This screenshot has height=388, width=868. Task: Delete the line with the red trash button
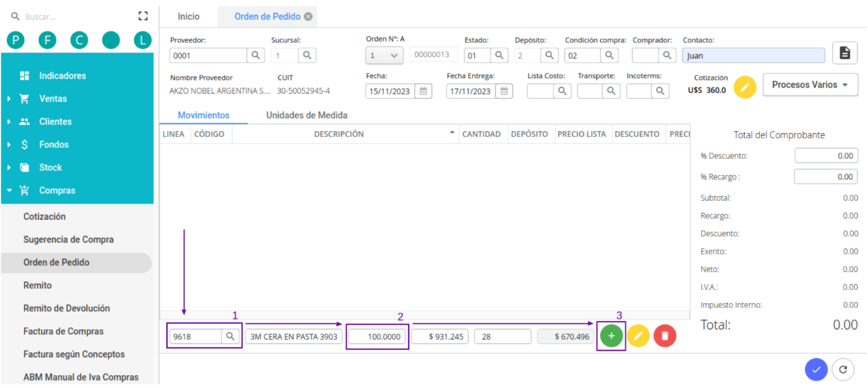pyautogui.click(x=665, y=336)
